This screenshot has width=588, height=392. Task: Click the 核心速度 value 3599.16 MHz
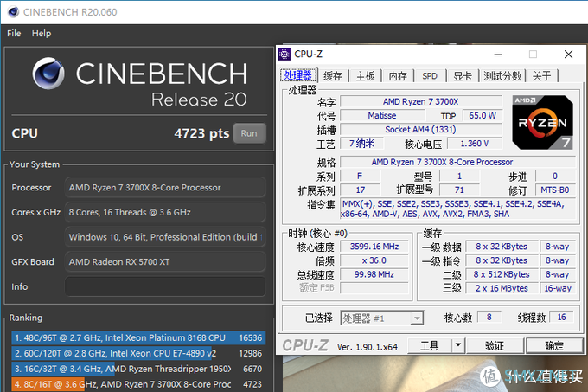pyautogui.click(x=374, y=247)
